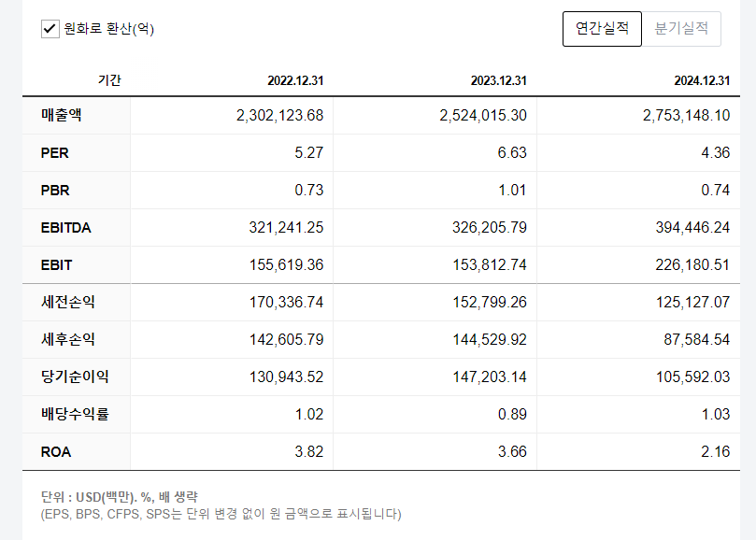Click the PER value 5.27
Image resolution: width=756 pixels, height=540 pixels.
pyautogui.click(x=309, y=153)
